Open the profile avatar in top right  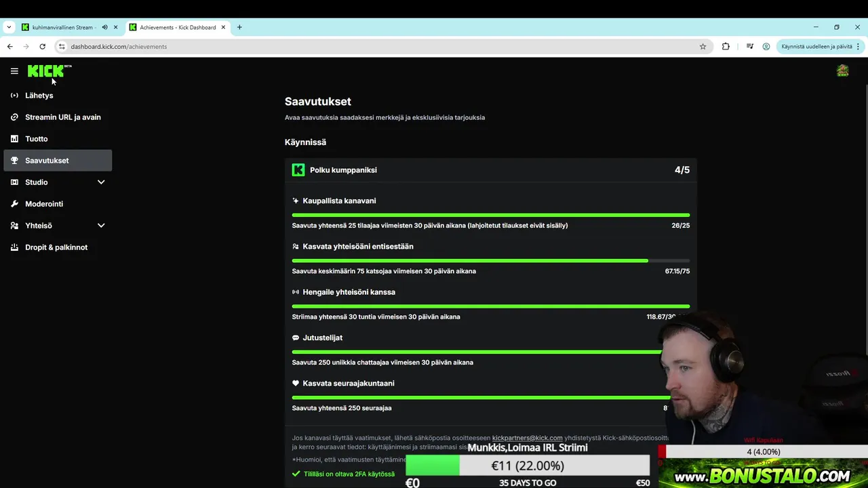(843, 70)
